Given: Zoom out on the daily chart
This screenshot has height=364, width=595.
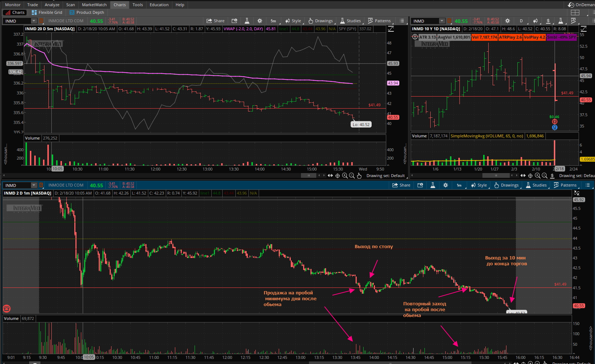Looking at the screenshot, I should pyautogui.click(x=544, y=176).
